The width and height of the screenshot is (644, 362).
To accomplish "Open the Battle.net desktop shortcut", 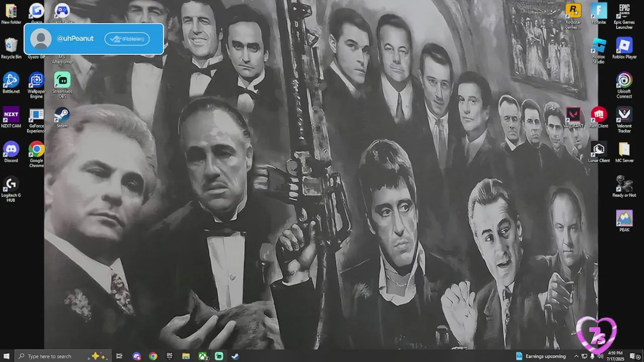I will [11, 83].
